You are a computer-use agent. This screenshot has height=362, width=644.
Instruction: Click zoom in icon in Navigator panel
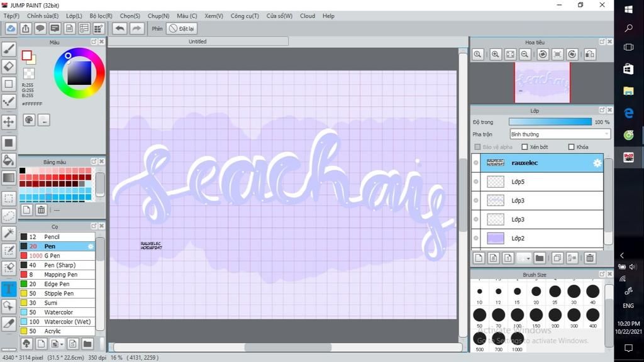(496, 54)
